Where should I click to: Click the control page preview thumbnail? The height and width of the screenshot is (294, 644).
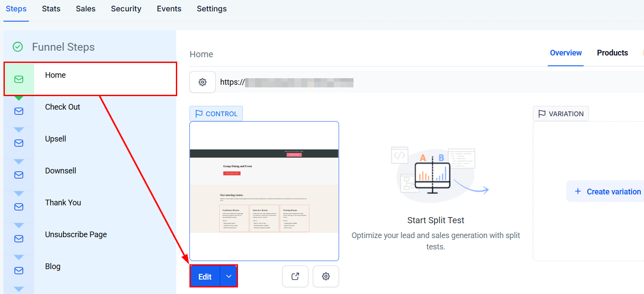coord(264,191)
